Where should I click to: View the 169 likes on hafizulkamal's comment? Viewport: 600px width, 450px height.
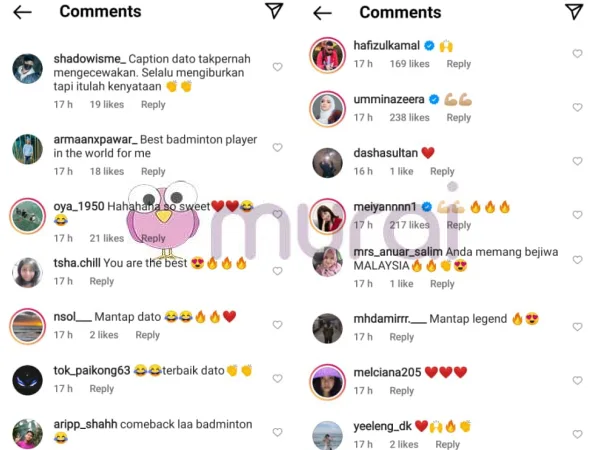409,64
